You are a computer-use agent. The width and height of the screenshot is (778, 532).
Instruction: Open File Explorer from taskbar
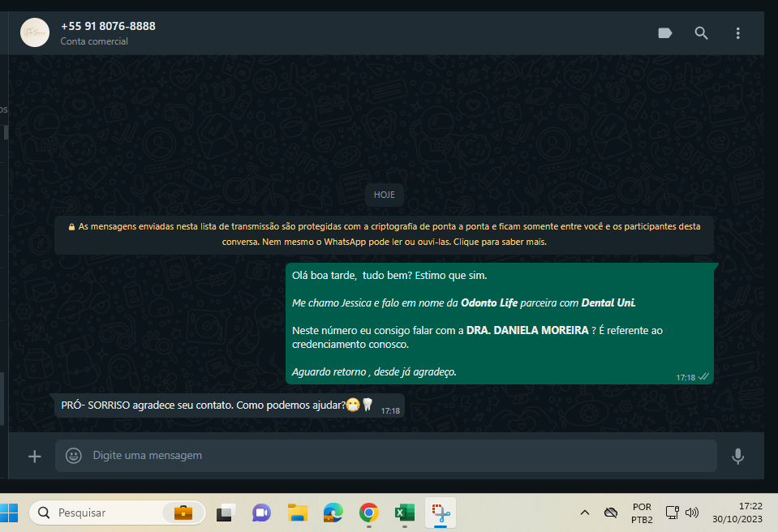click(x=297, y=513)
